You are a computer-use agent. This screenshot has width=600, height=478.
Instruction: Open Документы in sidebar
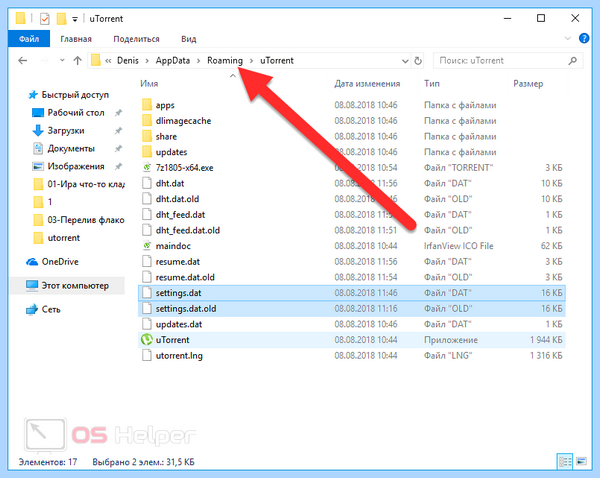click(x=71, y=148)
